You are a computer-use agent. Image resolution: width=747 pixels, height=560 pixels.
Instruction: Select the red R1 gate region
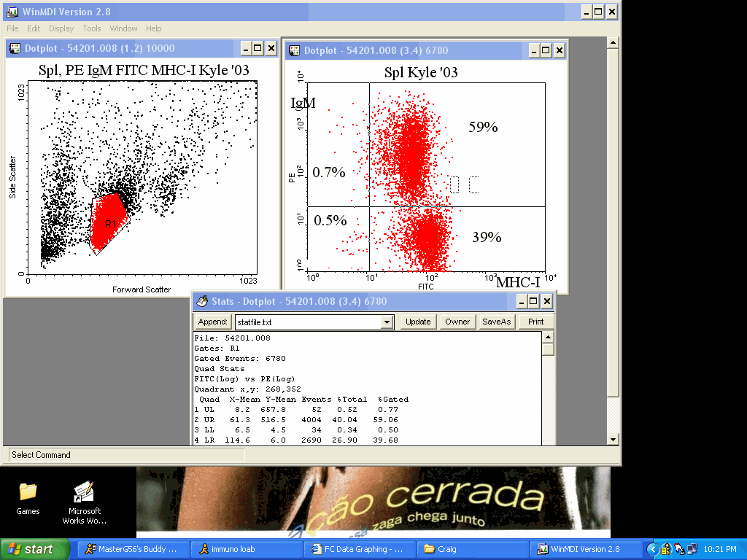pos(109,222)
